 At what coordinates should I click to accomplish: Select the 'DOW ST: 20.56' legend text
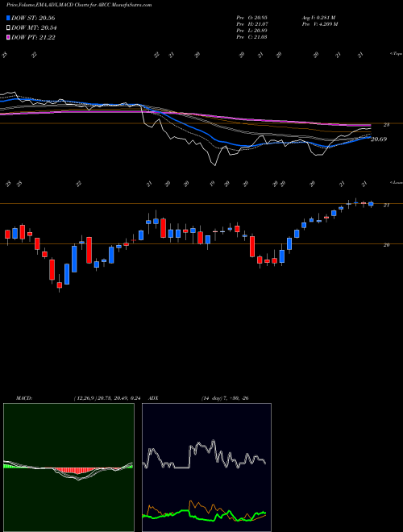tap(33, 18)
